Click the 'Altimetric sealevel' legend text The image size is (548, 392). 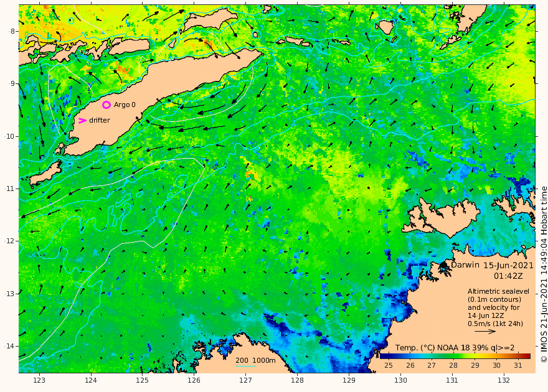tap(498, 291)
